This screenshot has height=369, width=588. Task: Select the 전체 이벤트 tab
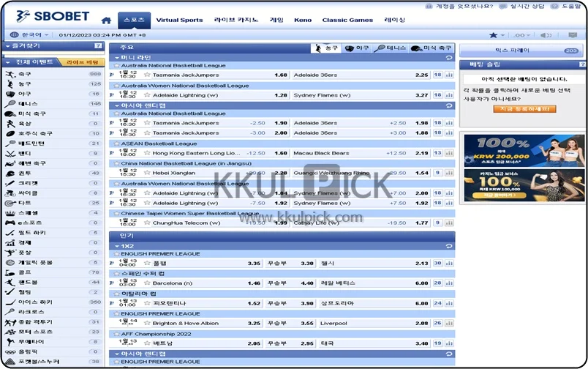[x=31, y=62]
